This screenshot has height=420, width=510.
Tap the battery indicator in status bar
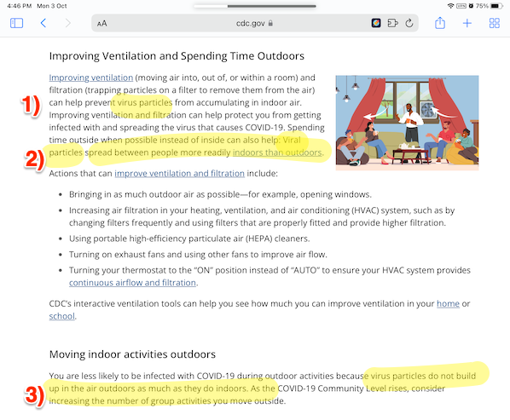(x=496, y=6)
